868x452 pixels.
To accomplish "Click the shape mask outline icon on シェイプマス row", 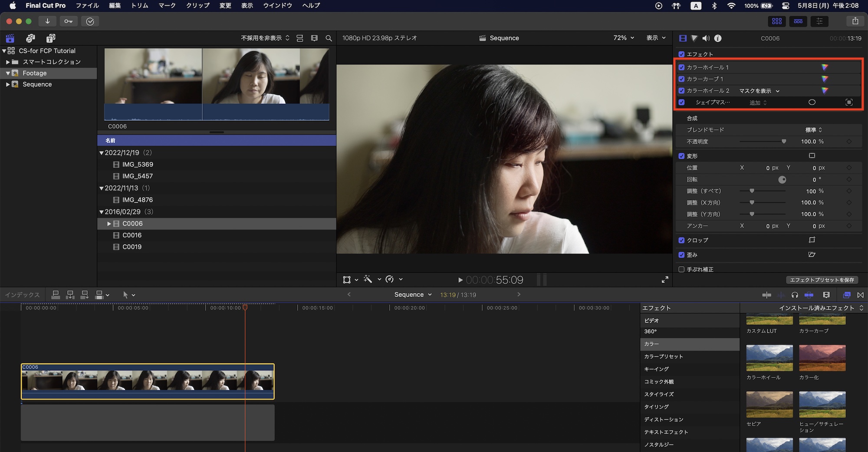I will [812, 102].
